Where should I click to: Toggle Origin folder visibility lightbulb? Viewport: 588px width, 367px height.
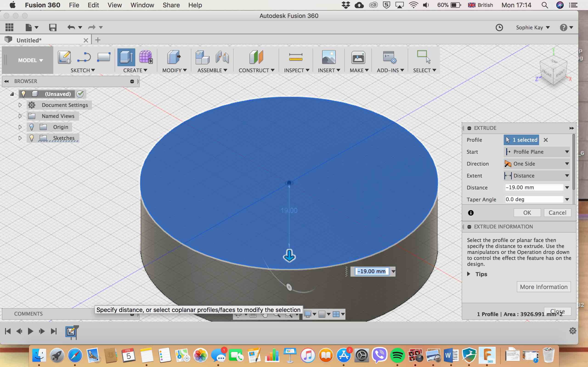[32, 127]
